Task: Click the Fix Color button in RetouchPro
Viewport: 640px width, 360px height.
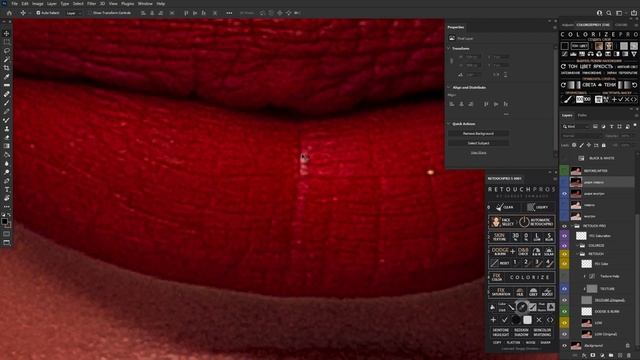Action: pyautogui.click(x=497, y=278)
